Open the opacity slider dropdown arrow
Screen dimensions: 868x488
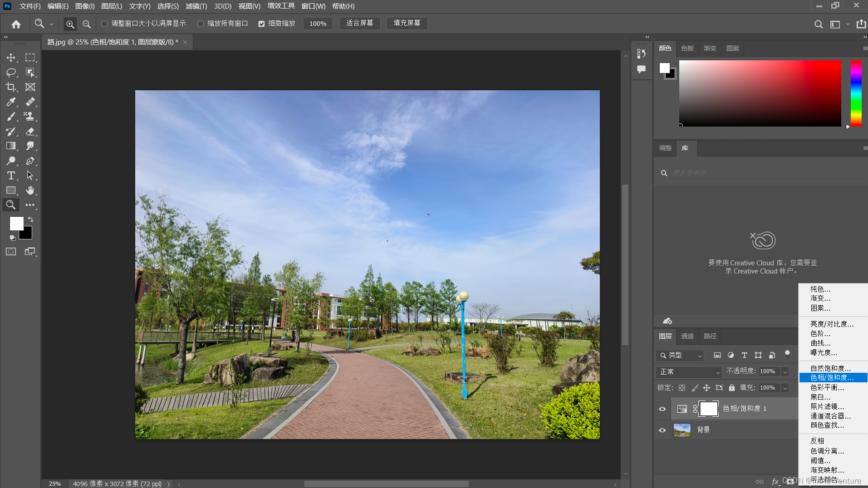(785, 372)
